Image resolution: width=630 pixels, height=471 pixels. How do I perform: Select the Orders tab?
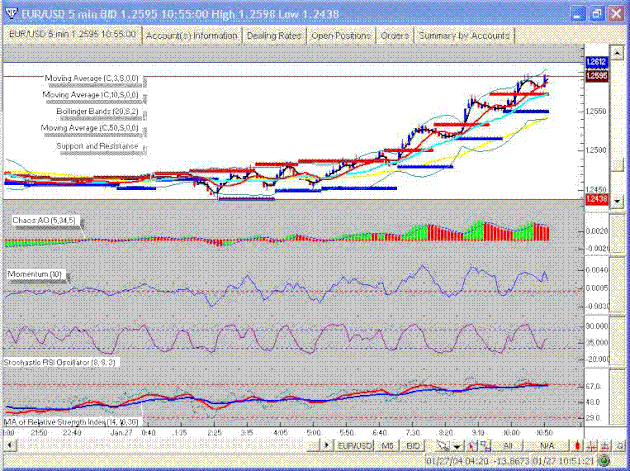tap(394, 35)
